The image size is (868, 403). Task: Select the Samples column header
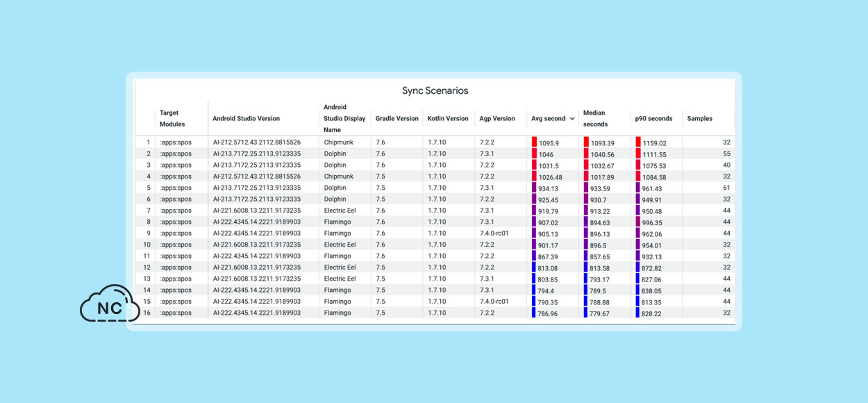coord(700,119)
